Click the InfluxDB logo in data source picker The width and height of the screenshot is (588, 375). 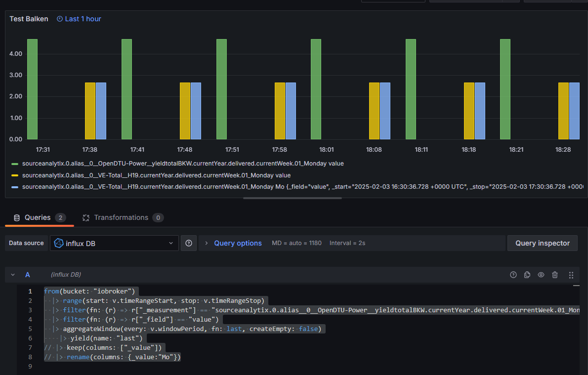click(59, 243)
